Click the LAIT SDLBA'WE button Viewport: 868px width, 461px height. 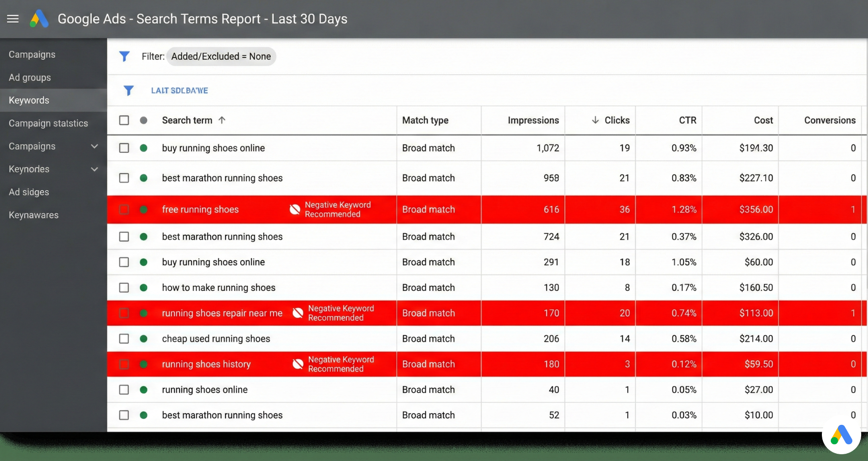tap(179, 90)
